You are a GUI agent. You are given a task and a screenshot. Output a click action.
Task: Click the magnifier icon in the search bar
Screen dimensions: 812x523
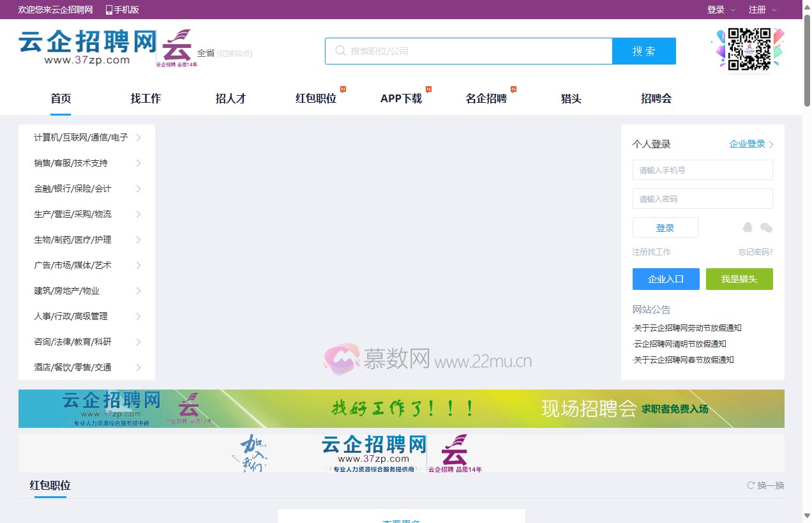340,50
